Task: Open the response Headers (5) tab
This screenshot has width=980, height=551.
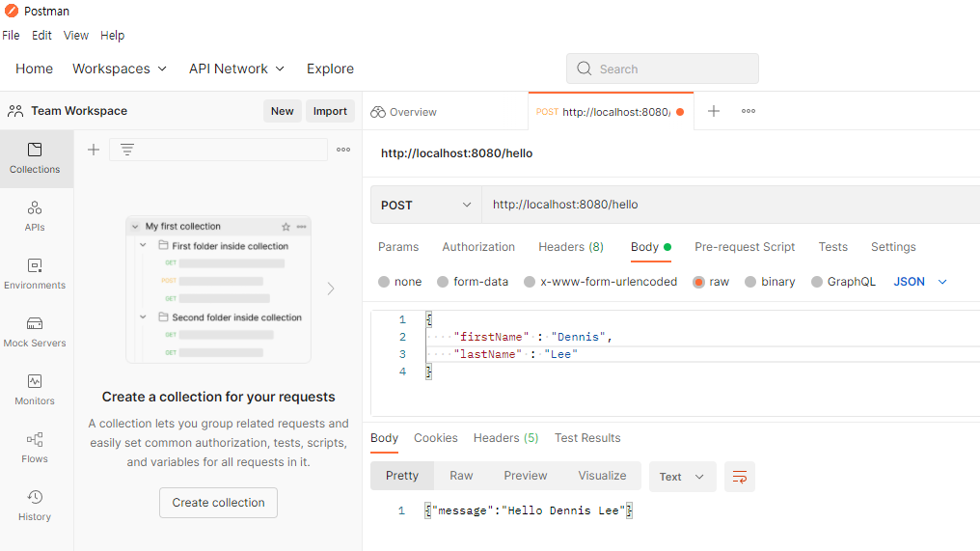Action: [x=505, y=438]
